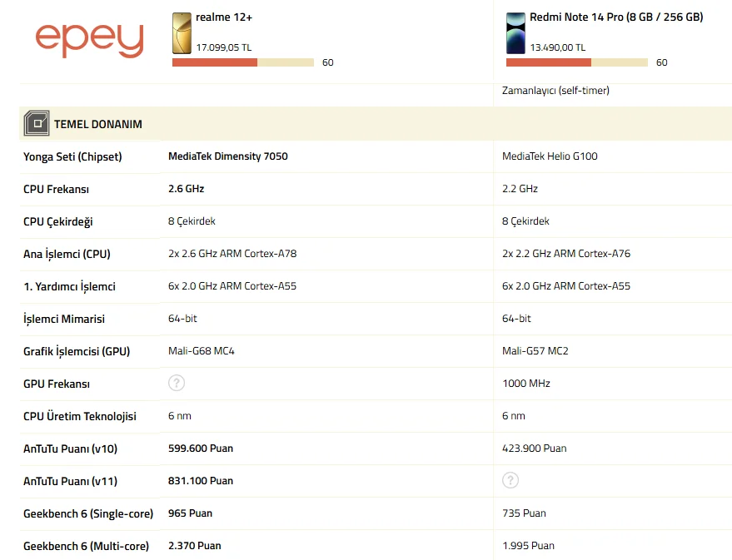This screenshot has width=732, height=560.
Task: Click the Mali-G57 MC2 value
Action: pyautogui.click(x=535, y=351)
